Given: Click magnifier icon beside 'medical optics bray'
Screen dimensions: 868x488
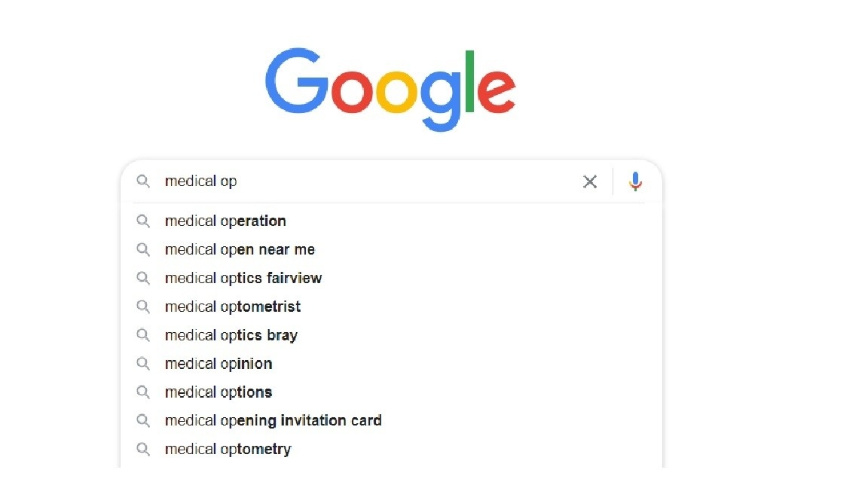Looking at the screenshot, I should [143, 335].
